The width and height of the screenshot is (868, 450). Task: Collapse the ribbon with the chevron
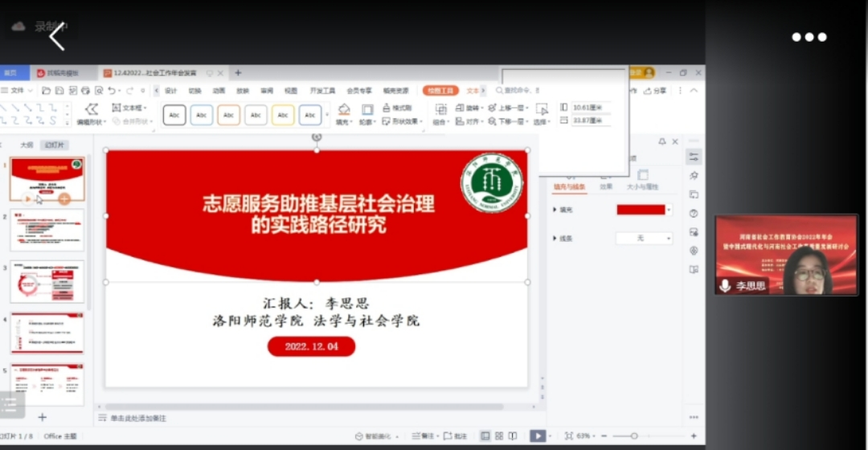tap(694, 90)
